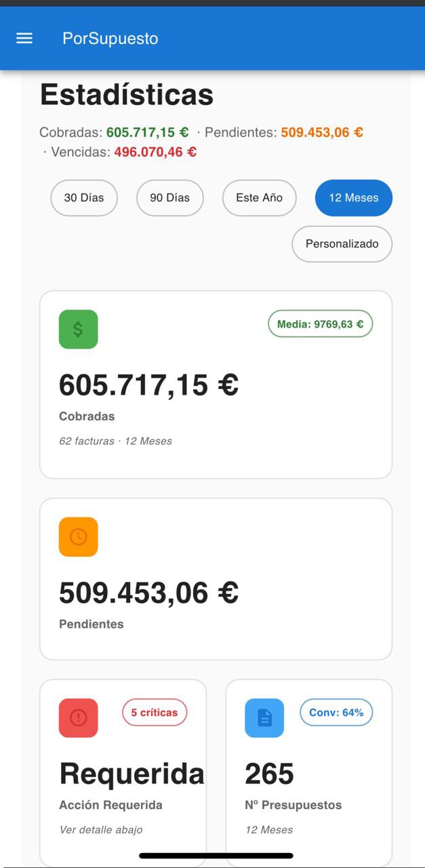Select the orange clock Pendientes icon
Image resolution: width=425 pixels, height=868 pixels.
point(78,536)
